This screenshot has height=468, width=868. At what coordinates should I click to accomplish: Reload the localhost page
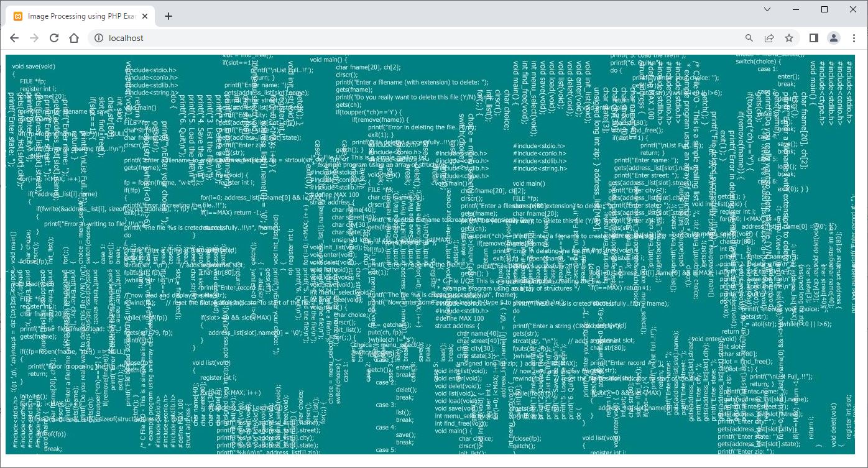click(x=54, y=38)
